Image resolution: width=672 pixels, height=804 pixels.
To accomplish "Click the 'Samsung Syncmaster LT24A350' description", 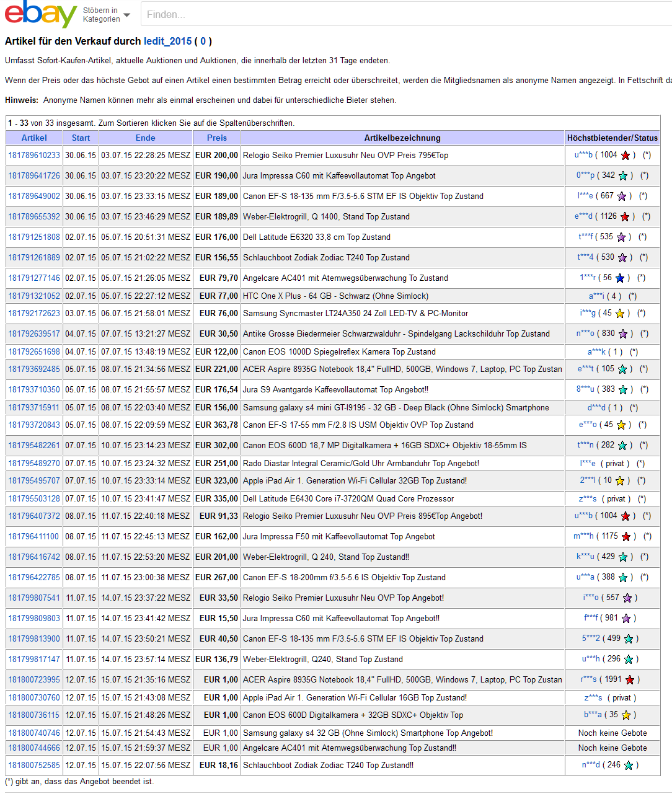I will [x=355, y=314].
